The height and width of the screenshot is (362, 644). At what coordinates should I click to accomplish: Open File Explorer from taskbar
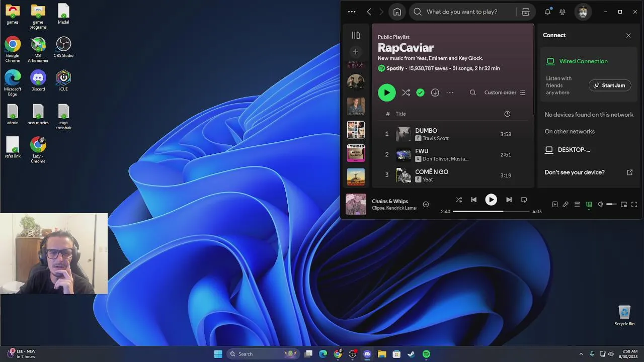click(x=382, y=354)
